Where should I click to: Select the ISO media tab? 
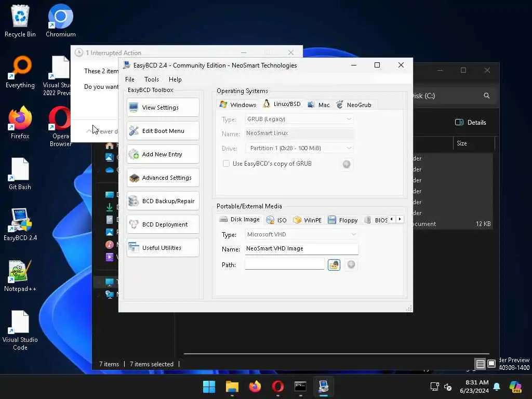tap(276, 220)
